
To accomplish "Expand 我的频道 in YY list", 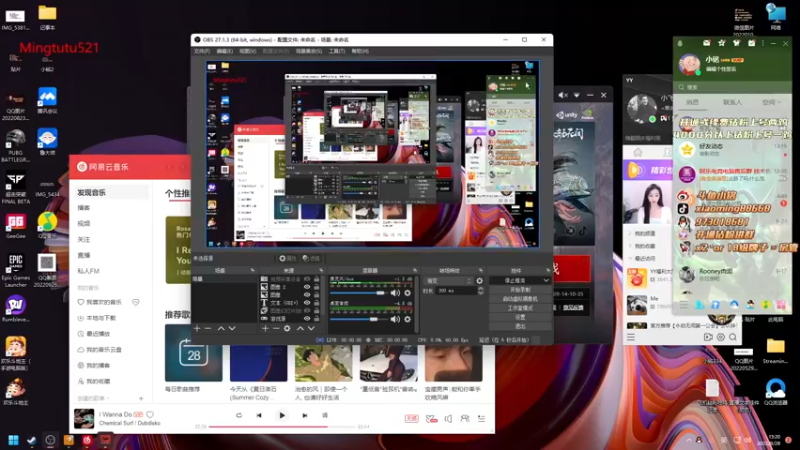I will point(631,233).
